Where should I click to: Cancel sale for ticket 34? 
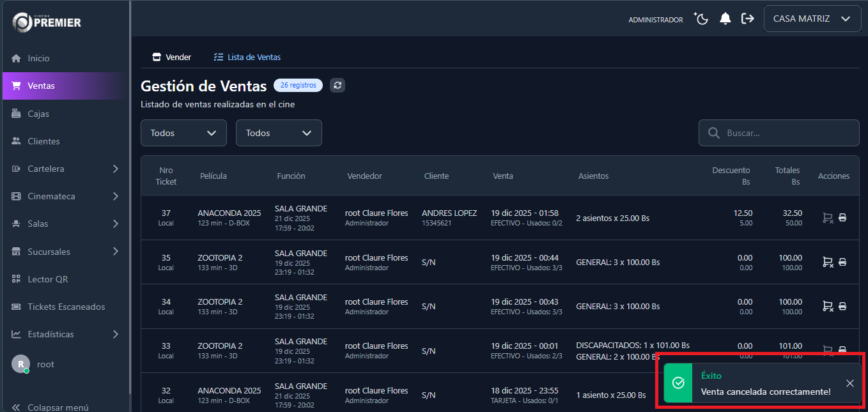[x=827, y=306]
